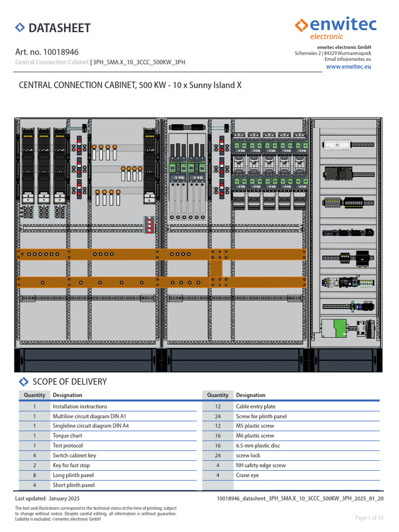Image resolution: width=399 pixels, height=532 pixels.
Task: Click the enwitec electronic logo
Action: pos(336,29)
